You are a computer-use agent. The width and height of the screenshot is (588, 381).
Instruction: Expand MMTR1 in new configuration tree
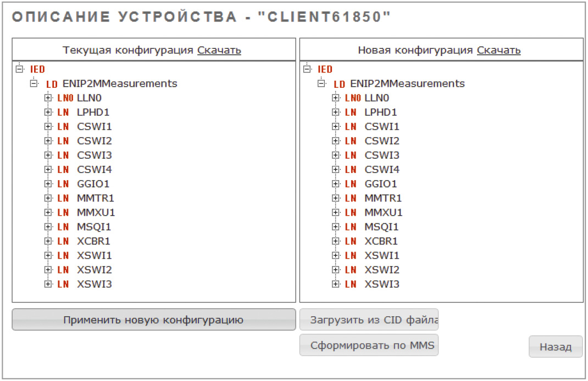336,198
